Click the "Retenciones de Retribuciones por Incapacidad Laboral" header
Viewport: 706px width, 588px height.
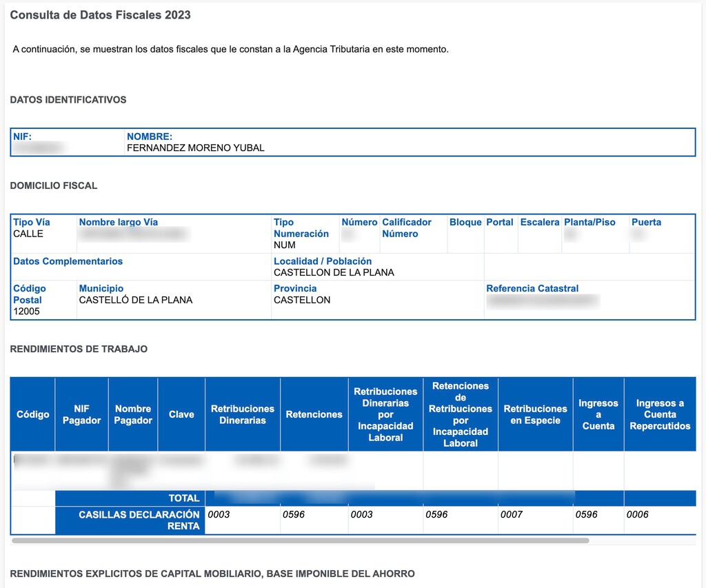click(x=461, y=415)
